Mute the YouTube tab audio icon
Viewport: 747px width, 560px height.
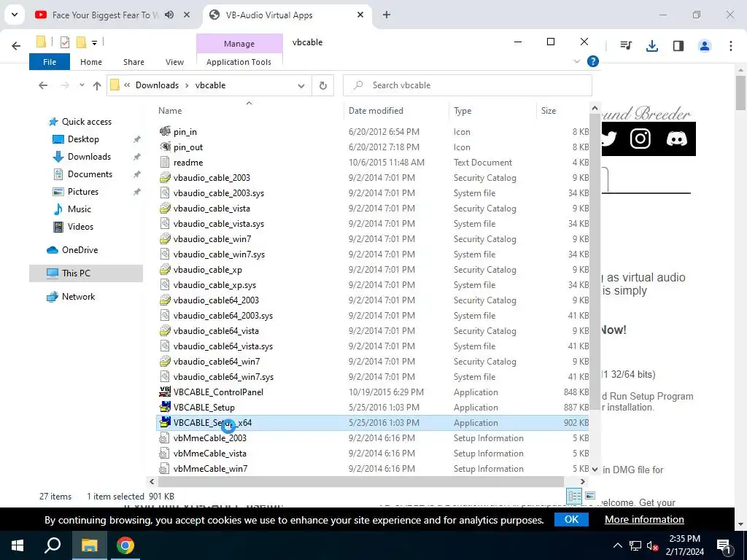click(x=169, y=15)
